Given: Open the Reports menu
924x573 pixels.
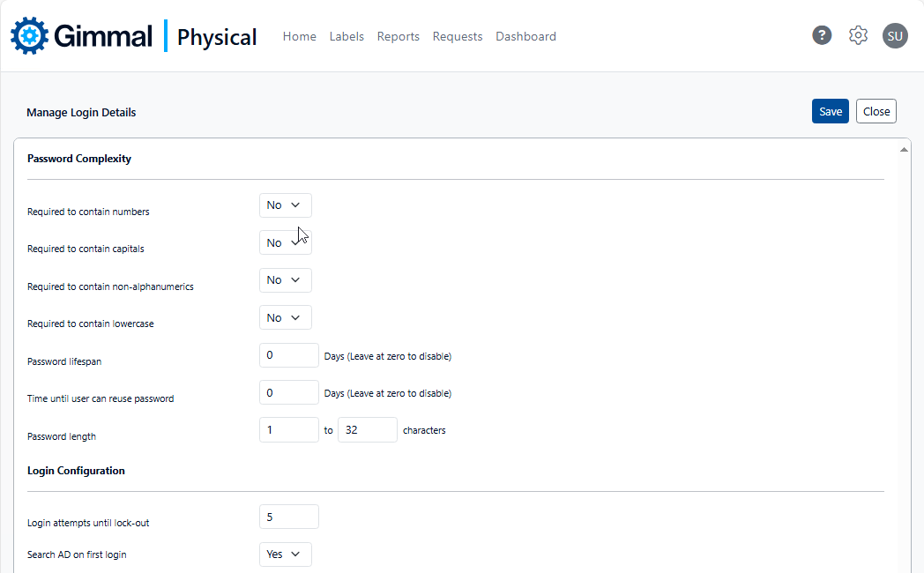Looking at the screenshot, I should [399, 36].
